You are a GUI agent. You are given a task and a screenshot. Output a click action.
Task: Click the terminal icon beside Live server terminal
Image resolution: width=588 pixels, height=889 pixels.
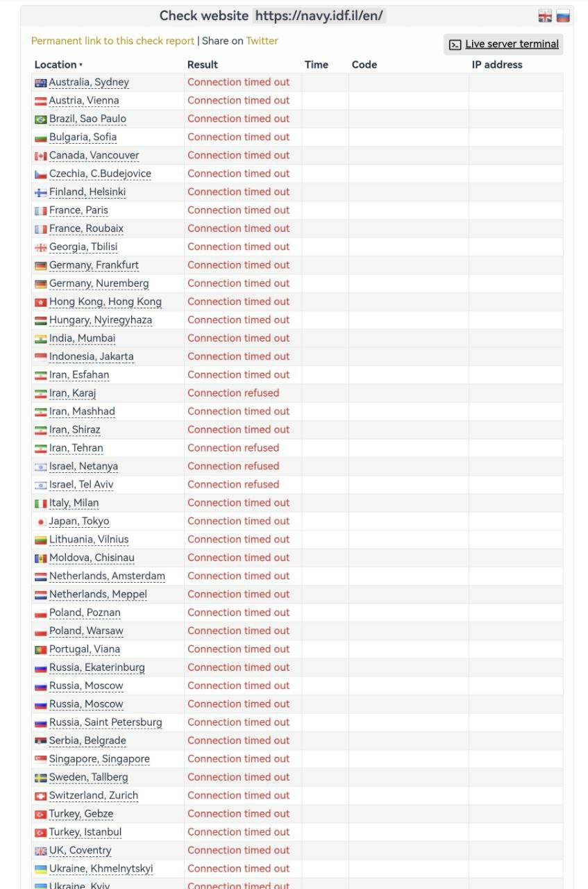click(455, 44)
